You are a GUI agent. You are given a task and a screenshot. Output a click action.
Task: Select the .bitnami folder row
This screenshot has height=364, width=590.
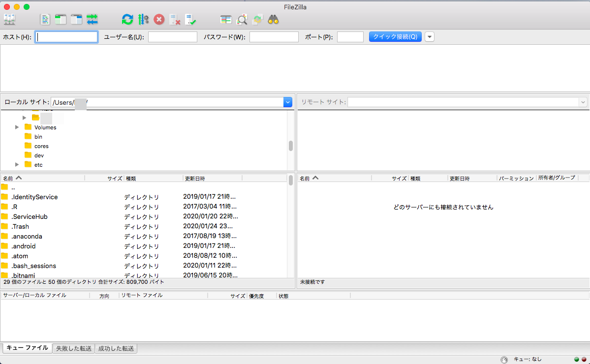(x=144, y=275)
